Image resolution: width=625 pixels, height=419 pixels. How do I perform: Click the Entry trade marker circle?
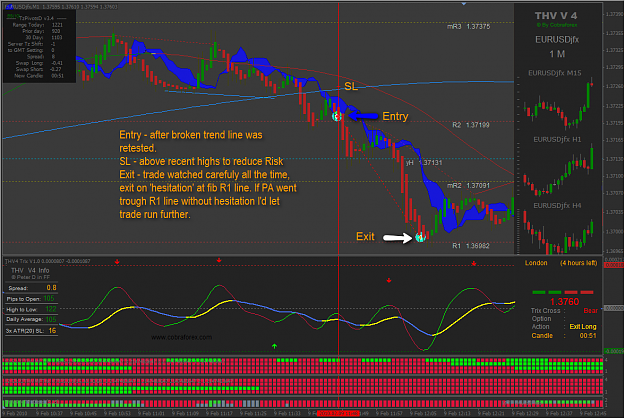(337, 116)
